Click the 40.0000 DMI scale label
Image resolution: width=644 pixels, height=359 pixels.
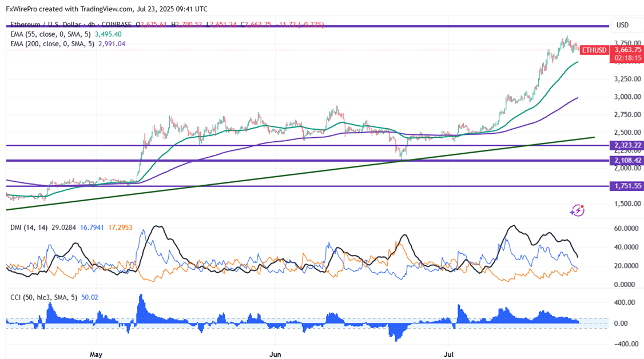[x=626, y=248]
